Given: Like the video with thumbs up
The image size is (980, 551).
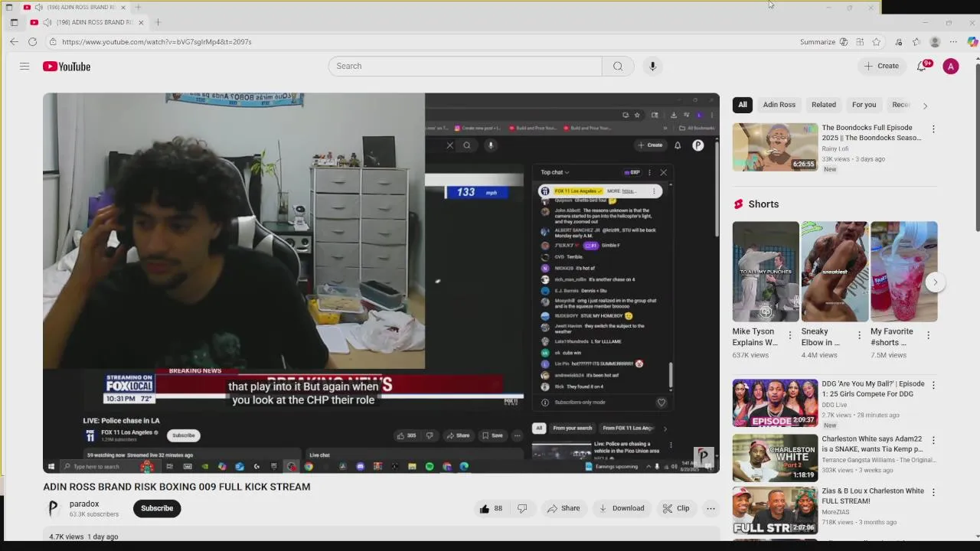Looking at the screenshot, I should [x=491, y=508].
